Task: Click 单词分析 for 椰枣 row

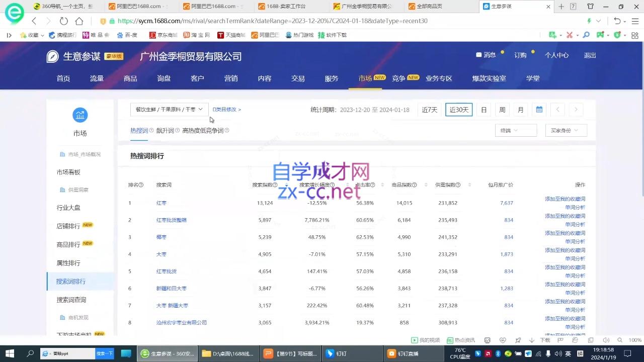Action: (x=575, y=242)
